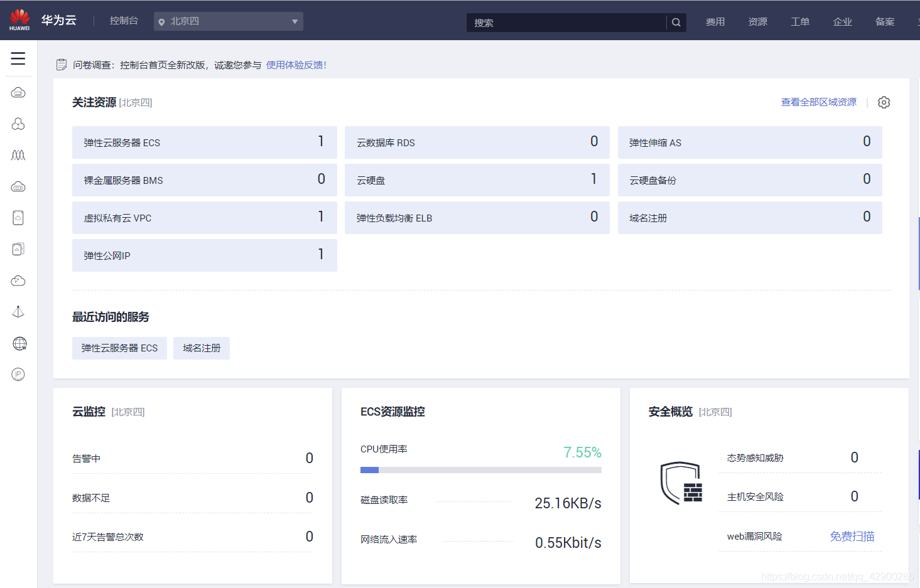Open 弹性公网IP resource card
This screenshot has width=920, height=588.
205,255
